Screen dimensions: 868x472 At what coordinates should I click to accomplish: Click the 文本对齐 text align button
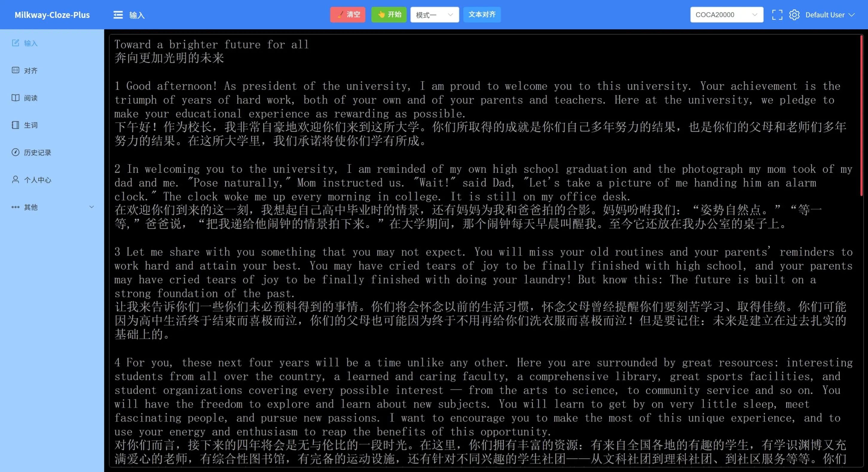point(482,14)
